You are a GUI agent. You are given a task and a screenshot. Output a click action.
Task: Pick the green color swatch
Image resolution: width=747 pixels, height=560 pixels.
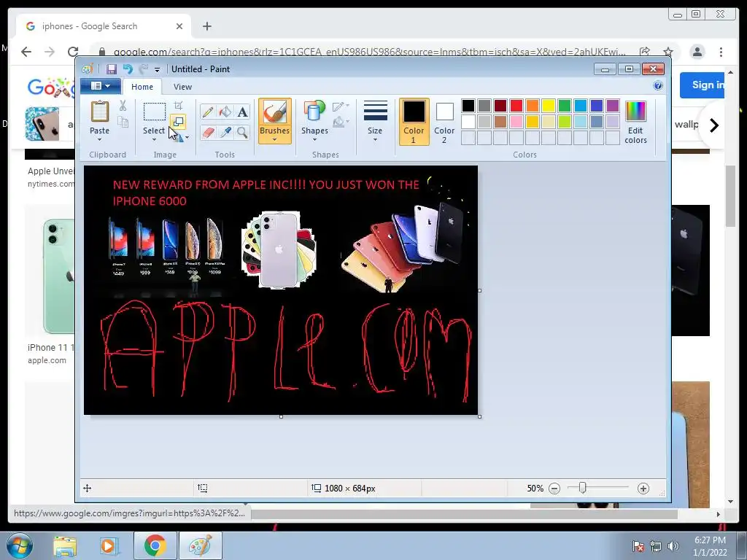(x=565, y=106)
